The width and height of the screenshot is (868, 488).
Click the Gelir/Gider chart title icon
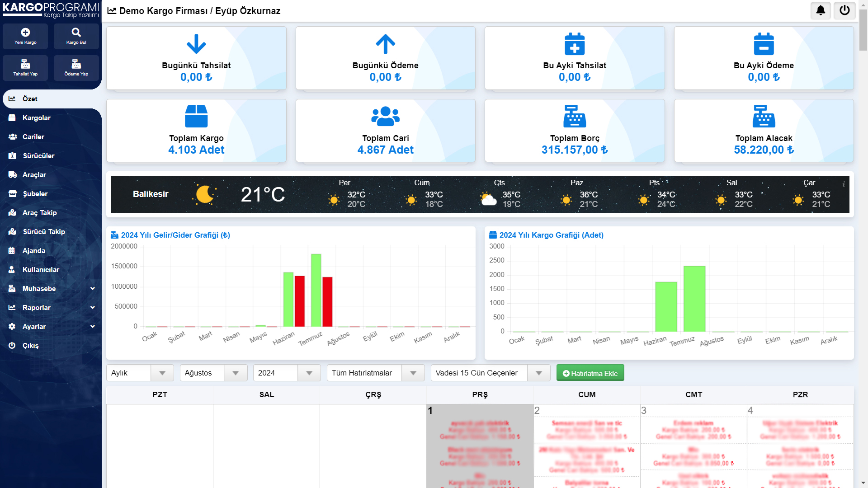114,235
